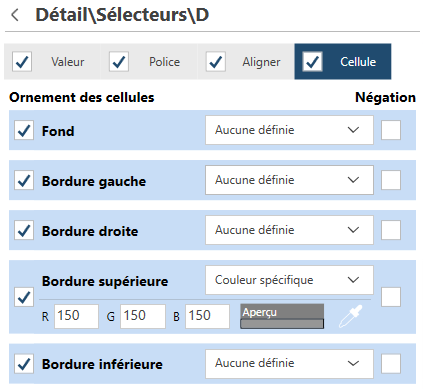Pick a color with the eyedropper icon

click(x=350, y=316)
